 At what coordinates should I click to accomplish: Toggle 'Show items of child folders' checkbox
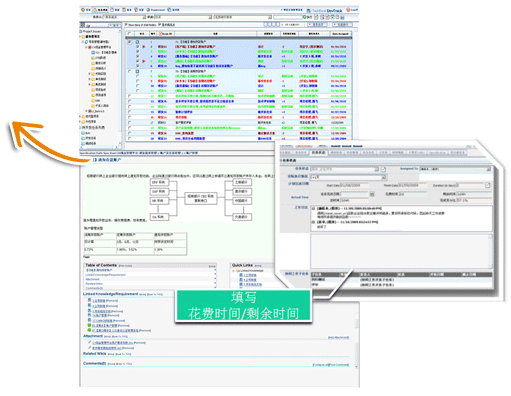[126, 25]
